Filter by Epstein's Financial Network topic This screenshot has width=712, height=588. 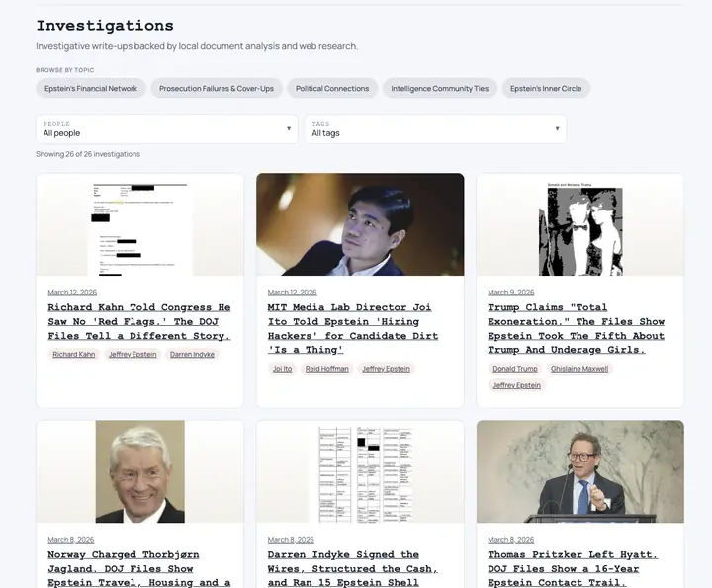coord(91,89)
